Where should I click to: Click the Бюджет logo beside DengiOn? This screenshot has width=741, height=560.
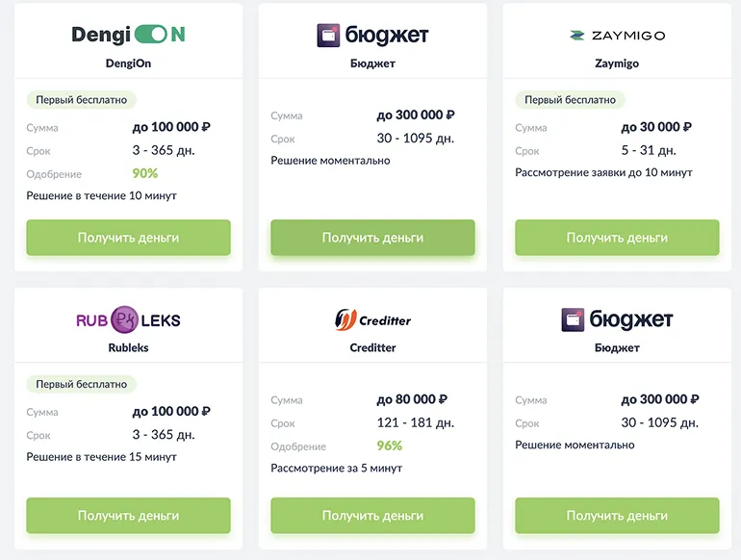[372, 36]
